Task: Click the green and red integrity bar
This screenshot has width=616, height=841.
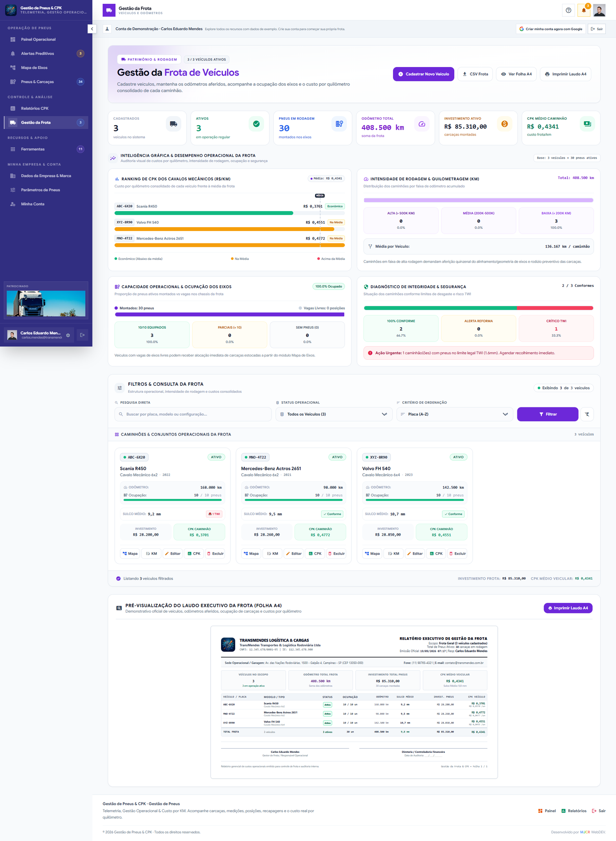Action: point(479,308)
